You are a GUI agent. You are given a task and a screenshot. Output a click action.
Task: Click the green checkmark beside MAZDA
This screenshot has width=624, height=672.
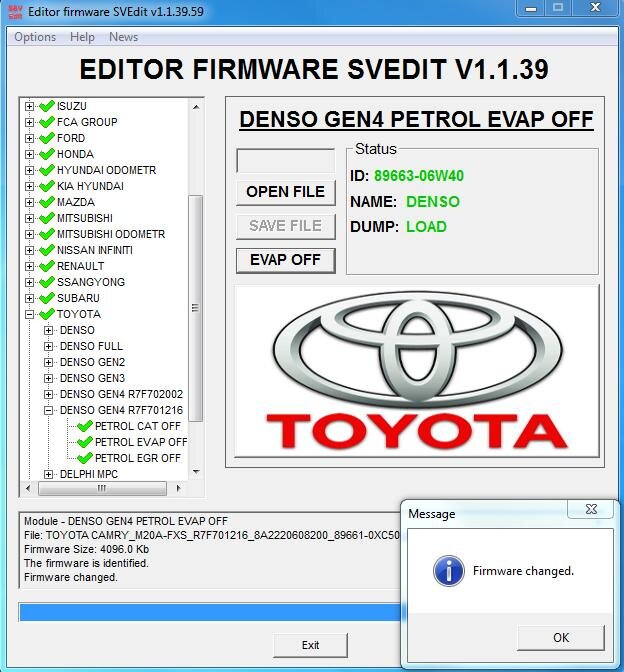coord(47,202)
